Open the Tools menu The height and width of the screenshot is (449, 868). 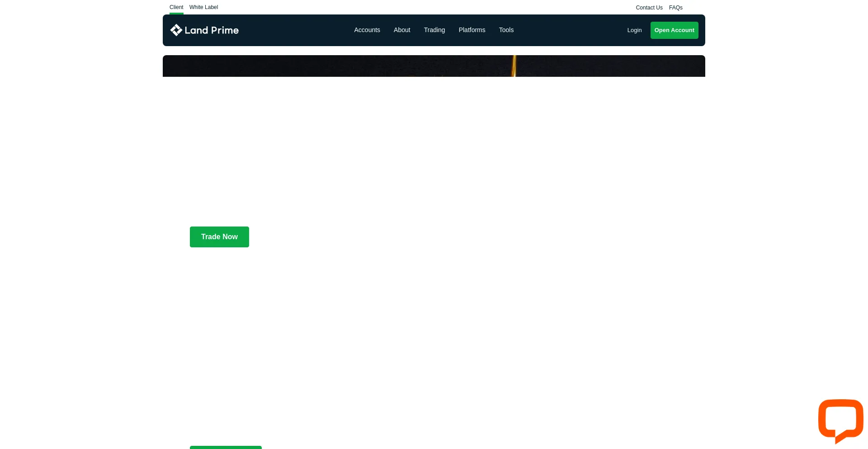506,30
